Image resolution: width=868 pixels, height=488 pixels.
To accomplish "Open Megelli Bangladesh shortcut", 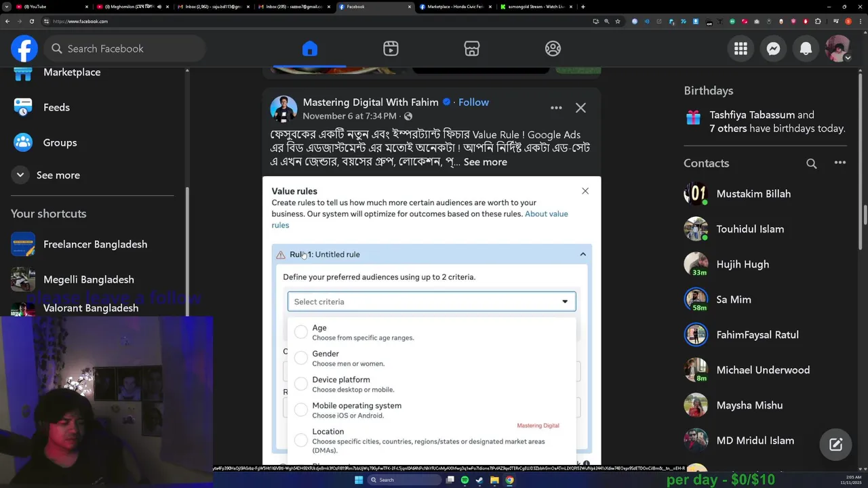I will [88, 279].
